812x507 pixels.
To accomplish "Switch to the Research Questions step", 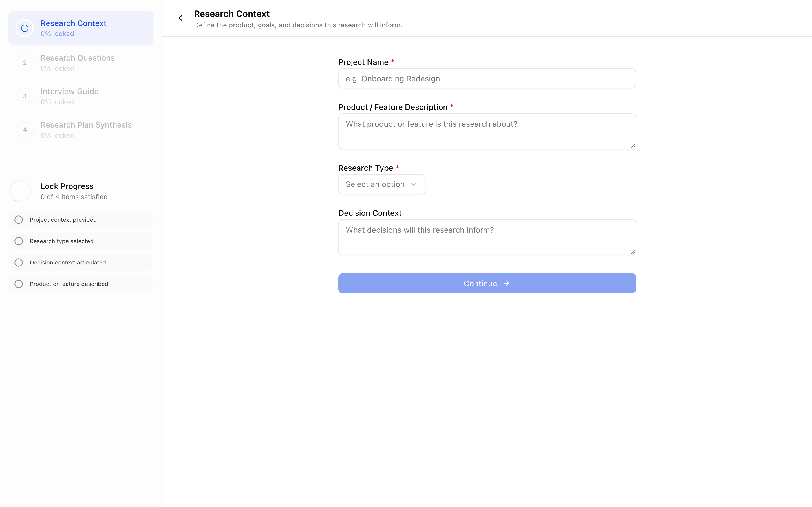I will [78, 63].
